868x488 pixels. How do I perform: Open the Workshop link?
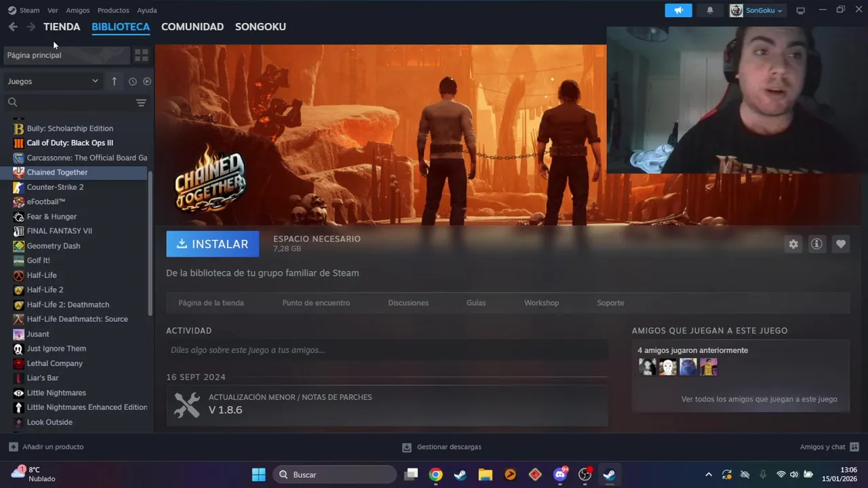point(541,303)
